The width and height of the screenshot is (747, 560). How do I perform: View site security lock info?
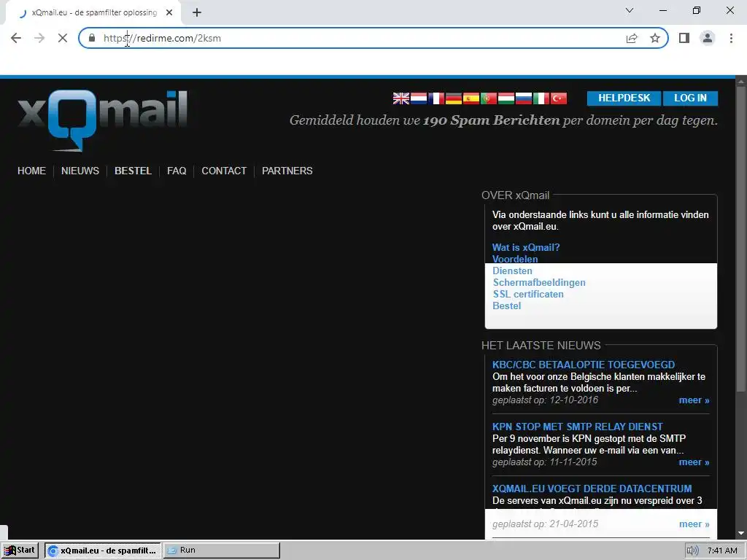(92, 38)
